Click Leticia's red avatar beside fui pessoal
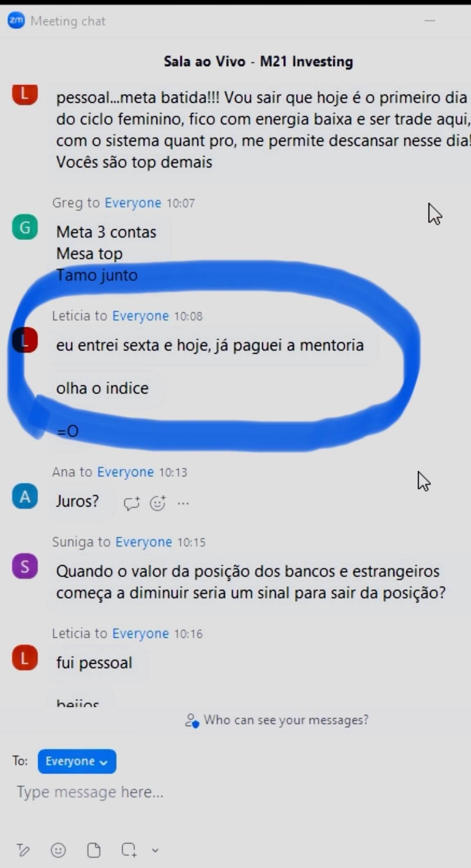This screenshot has height=868, width=471. [25, 658]
